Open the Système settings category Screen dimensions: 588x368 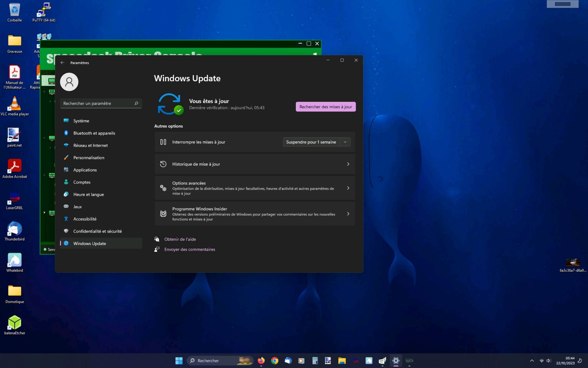click(101, 121)
